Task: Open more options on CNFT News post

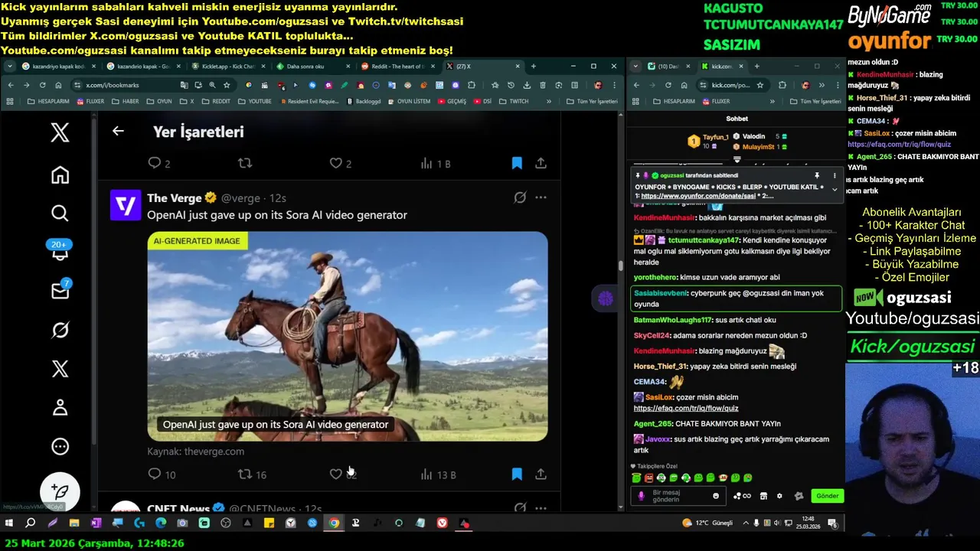Action: (541, 507)
